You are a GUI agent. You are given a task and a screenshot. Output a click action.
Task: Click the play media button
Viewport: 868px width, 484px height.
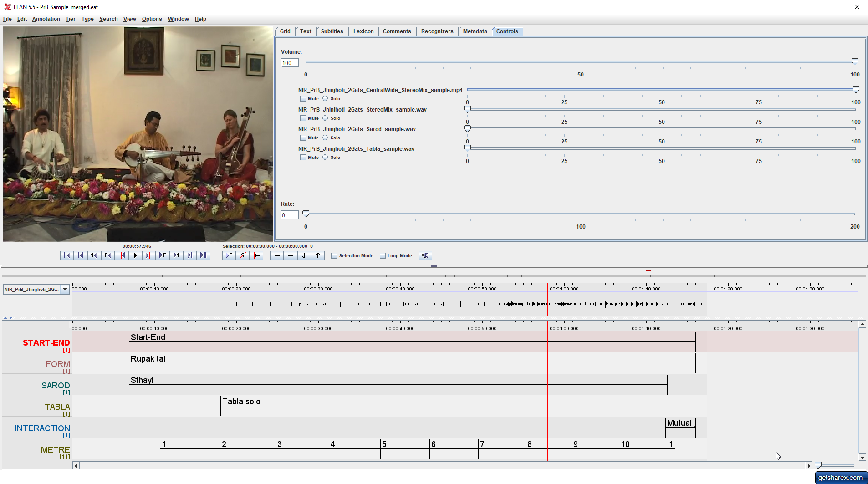click(135, 255)
